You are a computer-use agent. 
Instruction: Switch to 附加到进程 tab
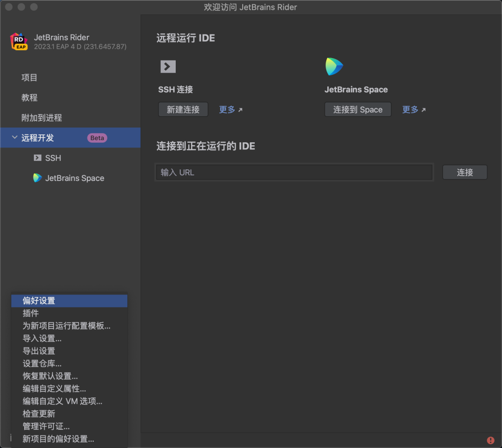pyautogui.click(x=71, y=118)
